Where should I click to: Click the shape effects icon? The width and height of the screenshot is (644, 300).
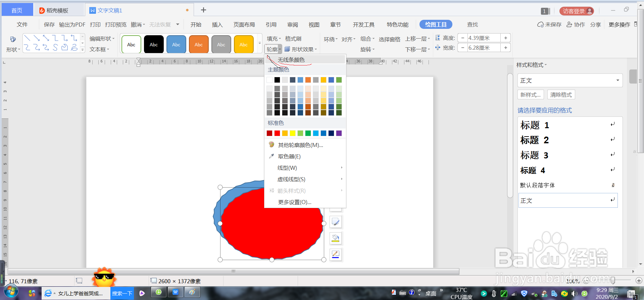click(287, 49)
